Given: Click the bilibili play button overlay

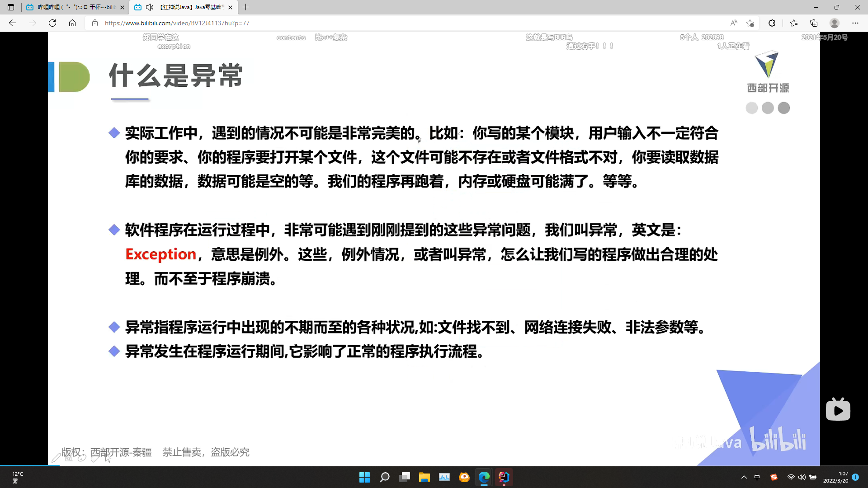Looking at the screenshot, I should (x=838, y=410).
